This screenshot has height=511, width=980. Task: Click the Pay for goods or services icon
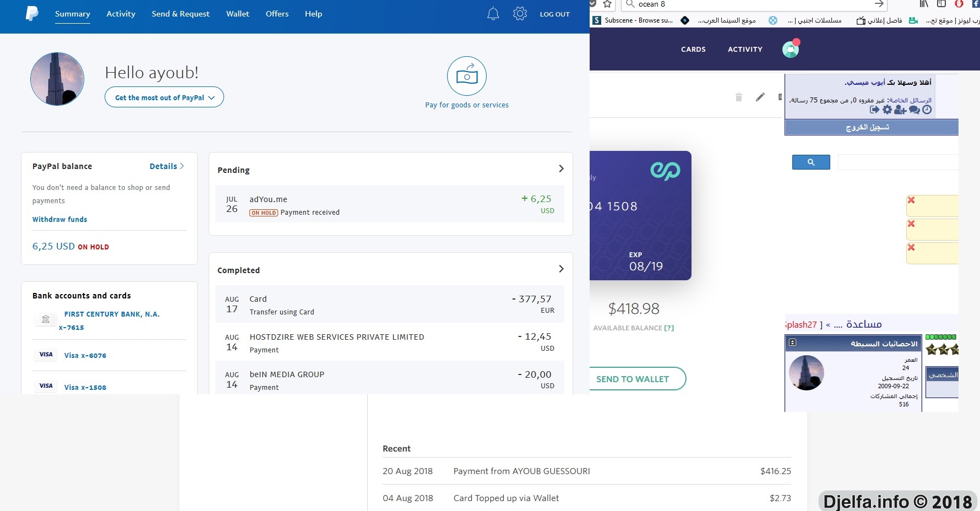coord(467,76)
